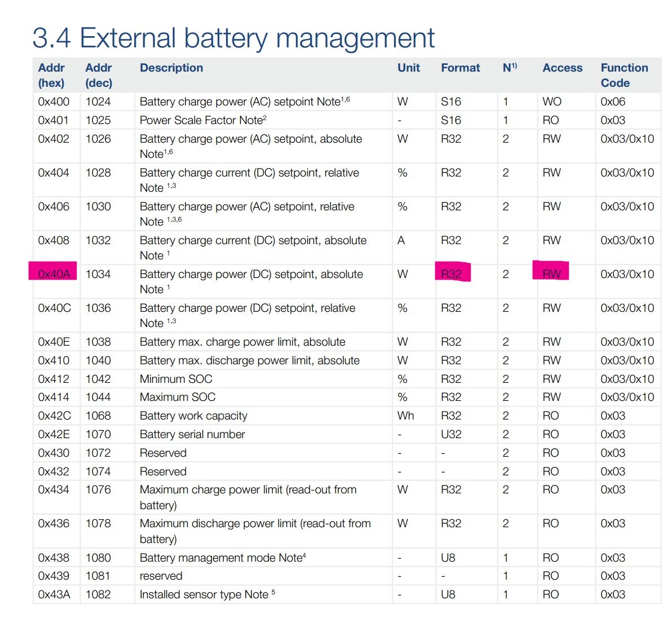Click the pink highlighted RW access cell
The image size is (672, 640).
click(551, 274)
